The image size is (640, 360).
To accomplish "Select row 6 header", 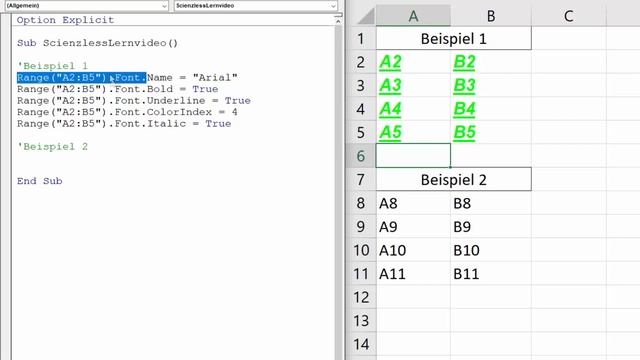I will point(361,156).
